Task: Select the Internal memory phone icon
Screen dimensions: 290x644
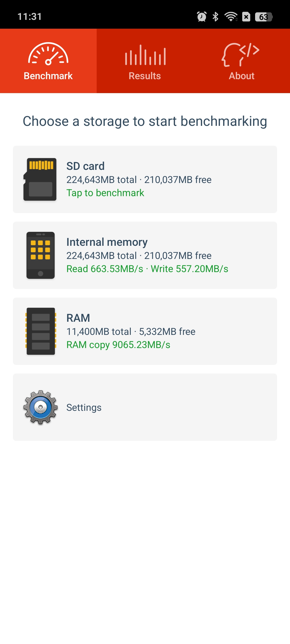Action: [x=41, y=255]
